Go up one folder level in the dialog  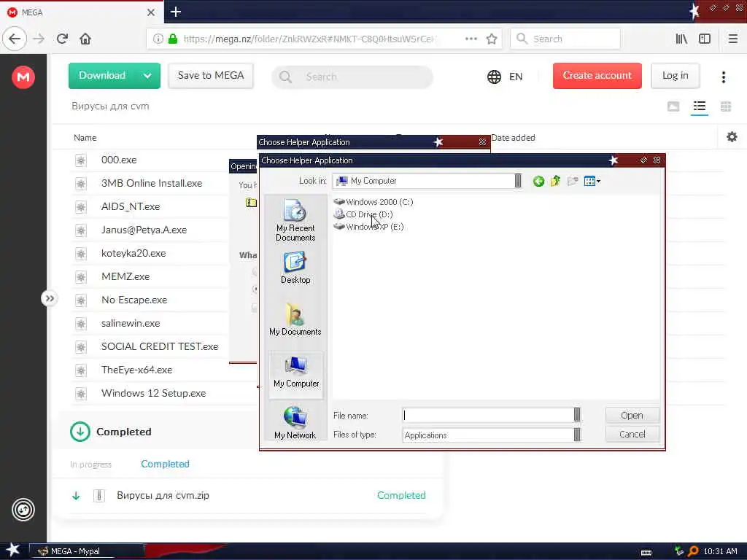click(555, 181)
